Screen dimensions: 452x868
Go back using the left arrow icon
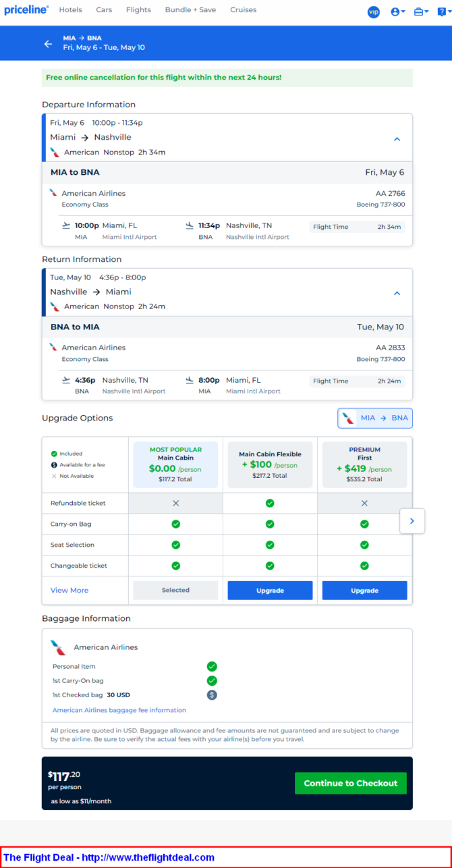(x=48, y=43)
